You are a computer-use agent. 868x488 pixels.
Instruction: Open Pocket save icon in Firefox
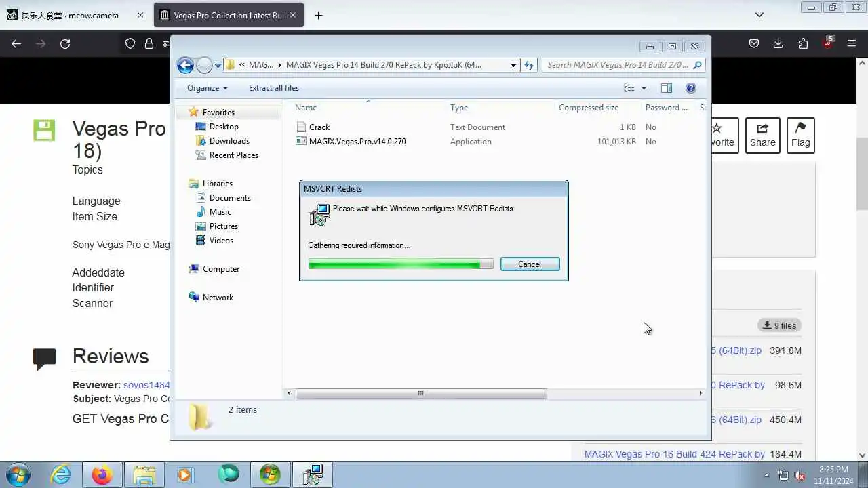(754, 43)
